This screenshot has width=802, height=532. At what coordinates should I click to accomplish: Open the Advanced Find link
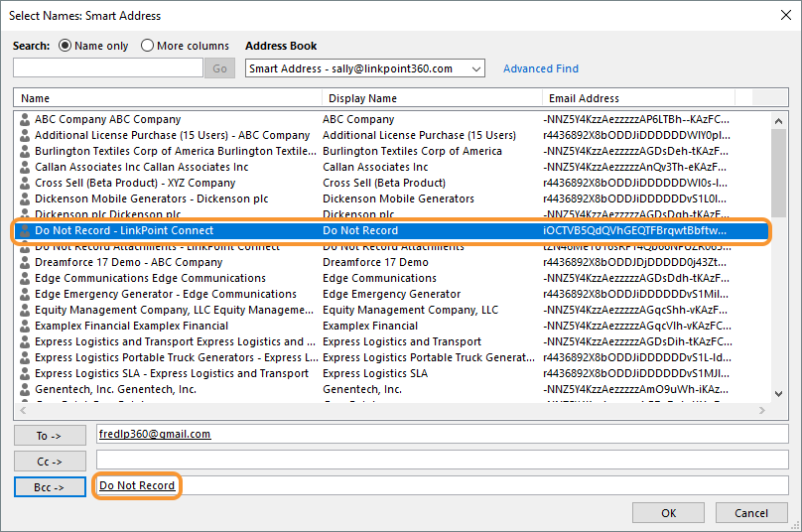point(541,68)
